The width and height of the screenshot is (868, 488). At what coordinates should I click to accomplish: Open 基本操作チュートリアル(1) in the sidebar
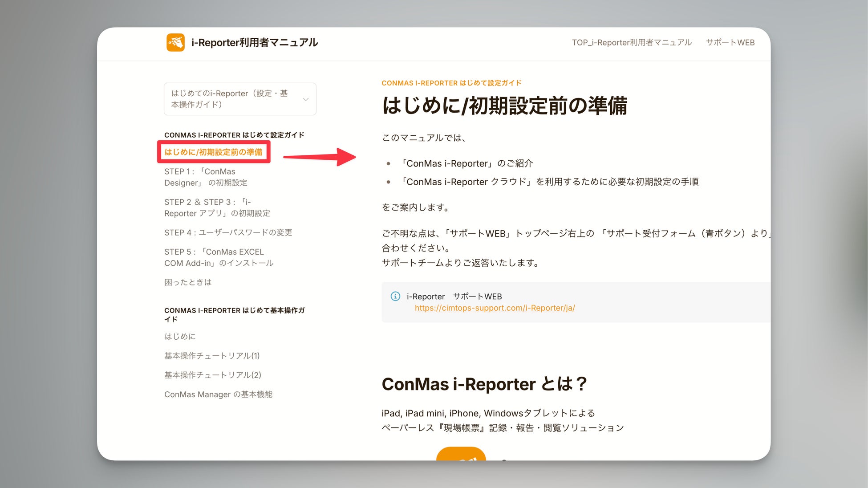pyautogui.click(x=212, y=355)
